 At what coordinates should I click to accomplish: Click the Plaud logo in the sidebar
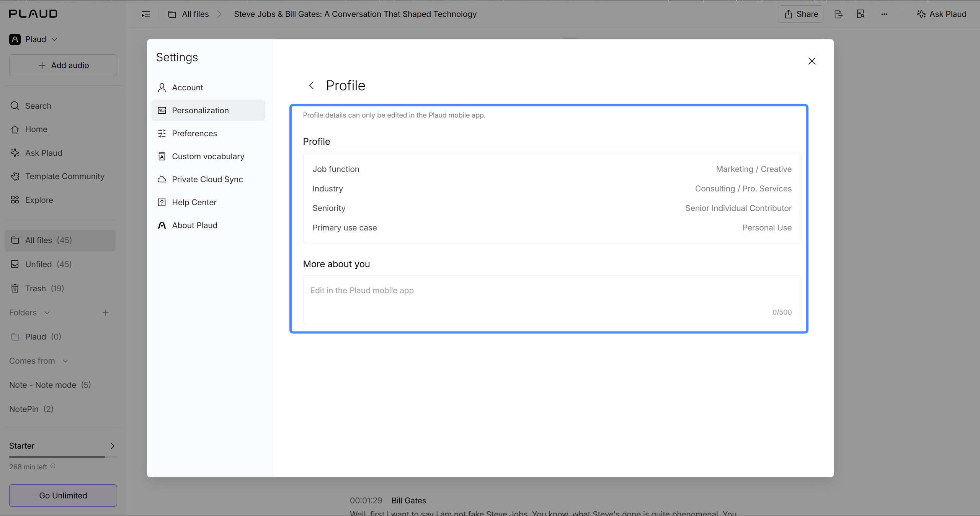click(x=33, y=14)
